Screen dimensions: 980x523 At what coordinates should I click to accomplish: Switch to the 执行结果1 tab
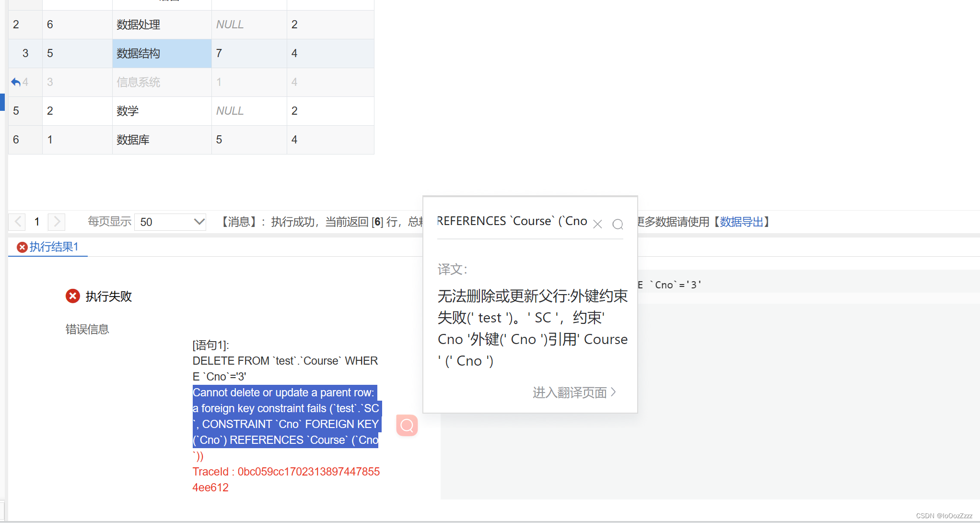tap(53, 247)
